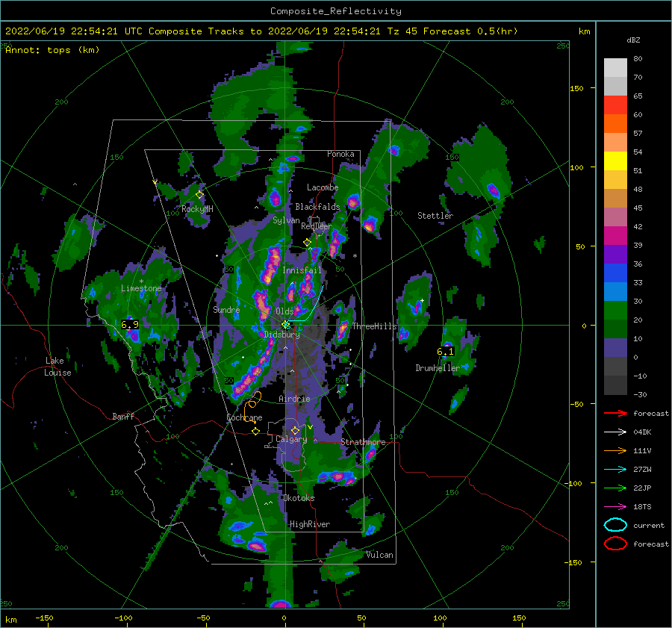
Task: Click the km unit label on bottom axis
Action: (10, 620)
